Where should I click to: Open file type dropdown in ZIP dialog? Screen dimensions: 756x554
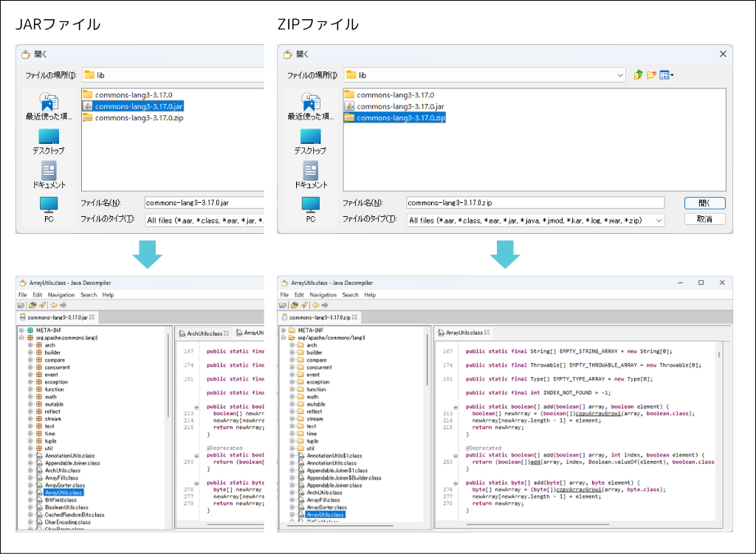tap(658, 221)
